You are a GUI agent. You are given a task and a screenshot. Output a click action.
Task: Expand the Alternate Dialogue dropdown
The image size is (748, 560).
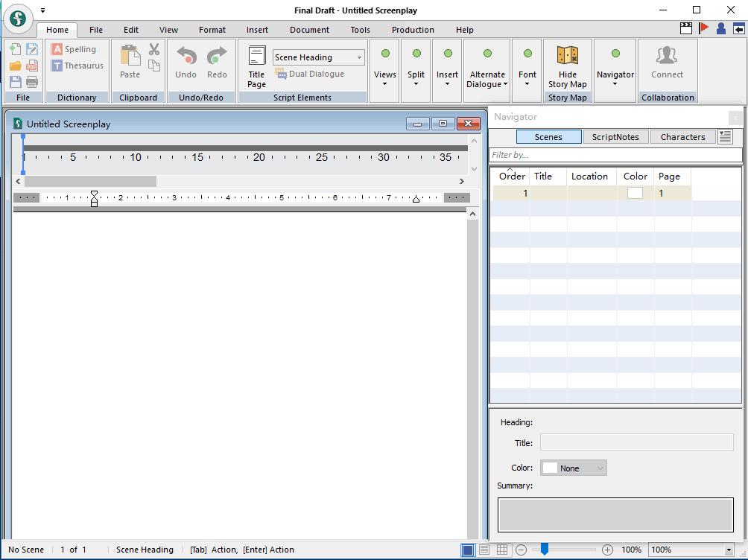(487, 70)
